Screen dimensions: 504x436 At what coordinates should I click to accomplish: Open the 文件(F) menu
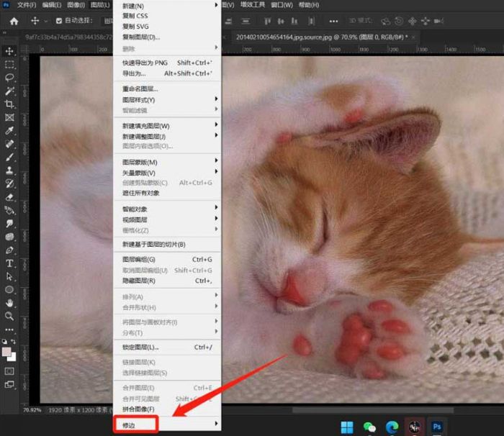[x=27, y=5]
